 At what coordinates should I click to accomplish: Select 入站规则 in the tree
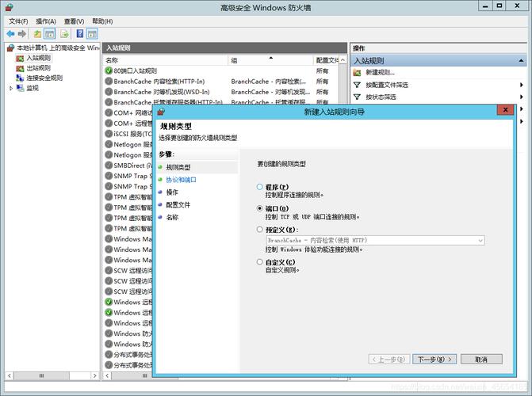coord(38,59)
